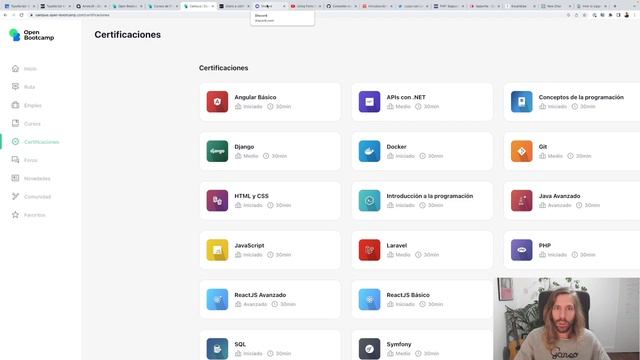Reload the page with the refresh icon
The height and width of the screenshot is (360, 640).
pyautogui.click(x=22, y=15)
